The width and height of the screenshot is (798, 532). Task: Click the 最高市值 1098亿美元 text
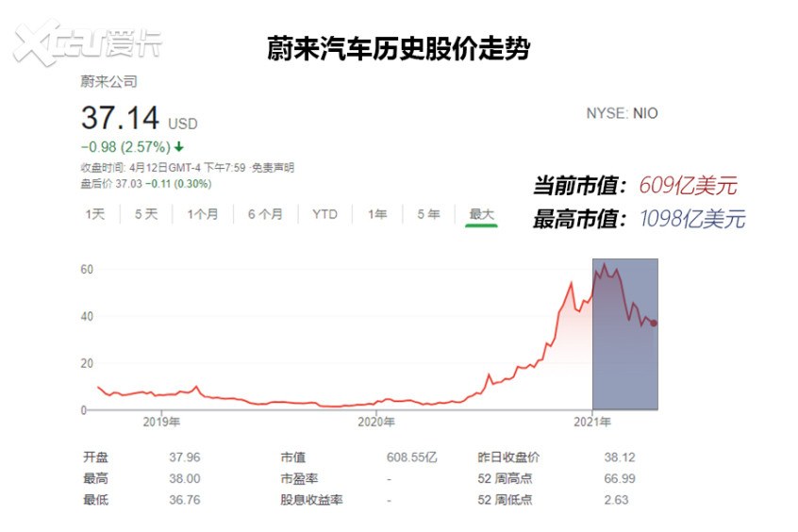[x=640, y=219]
